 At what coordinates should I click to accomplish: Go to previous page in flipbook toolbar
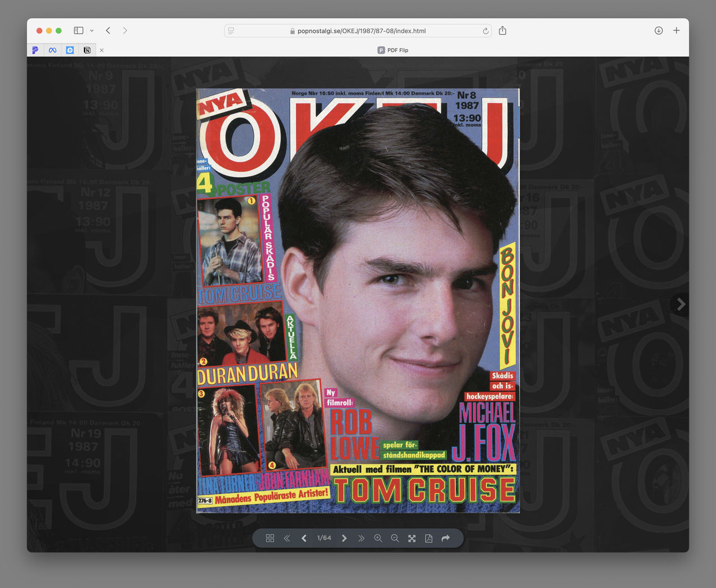tap(304, 538)
